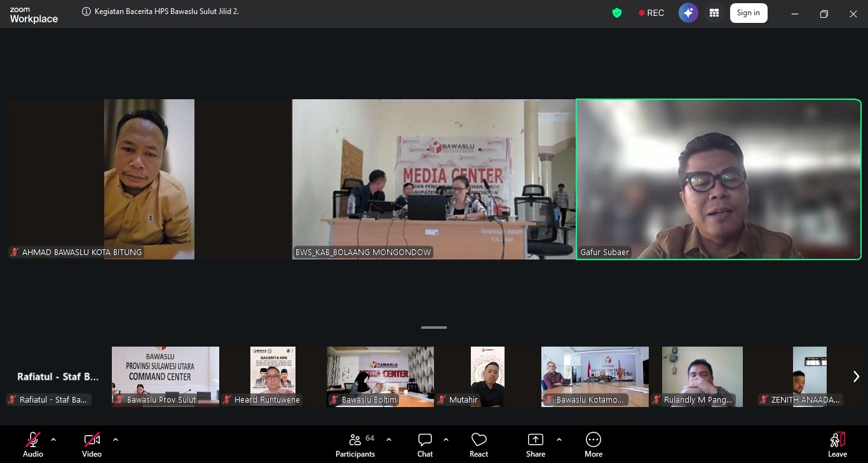Select Bawaslu Prov Sulut thumbnail

165,377
